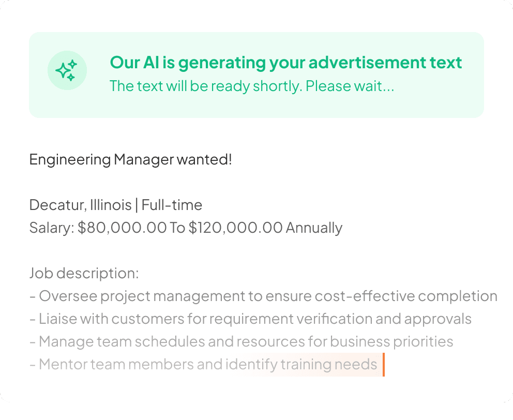Click the AI sparkle stars icon
513x420 pixels.
[67, 70]
